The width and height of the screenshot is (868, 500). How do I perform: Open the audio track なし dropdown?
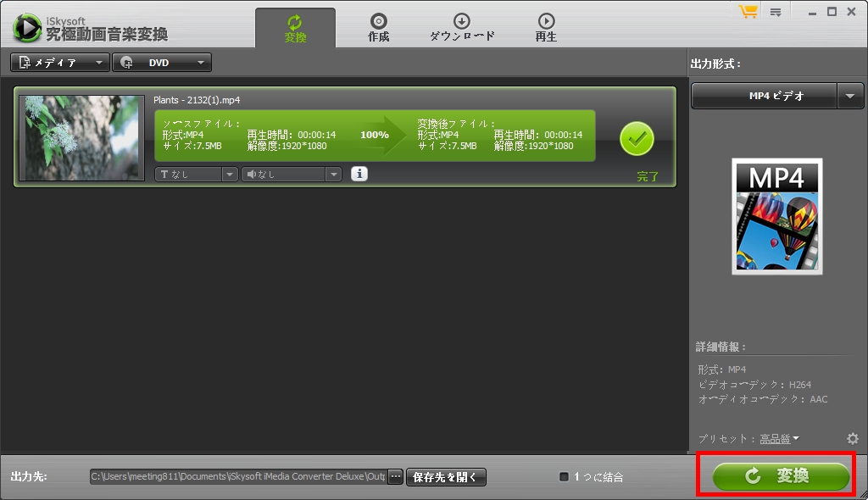[x=292, y=175]
